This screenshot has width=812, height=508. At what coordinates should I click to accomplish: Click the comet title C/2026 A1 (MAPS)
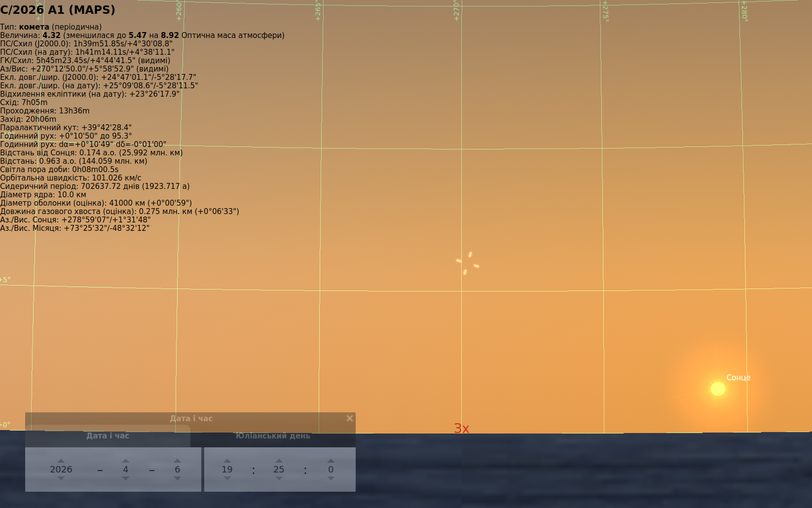(x=58, y=10)
